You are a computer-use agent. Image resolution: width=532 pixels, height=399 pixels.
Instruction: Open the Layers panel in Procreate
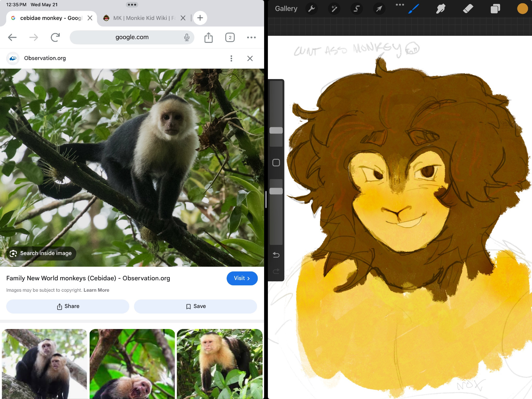pyautogui.click(x=495, y=9)
